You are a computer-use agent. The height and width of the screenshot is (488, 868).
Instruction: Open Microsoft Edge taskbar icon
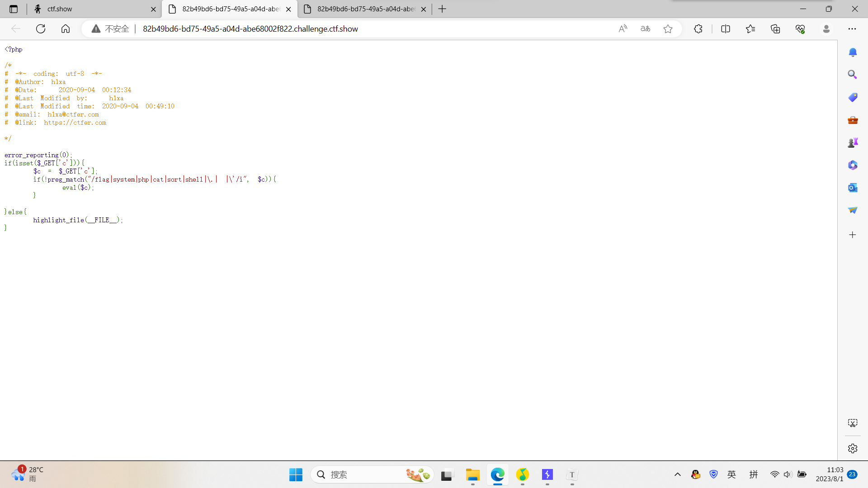tap(498, 475)
